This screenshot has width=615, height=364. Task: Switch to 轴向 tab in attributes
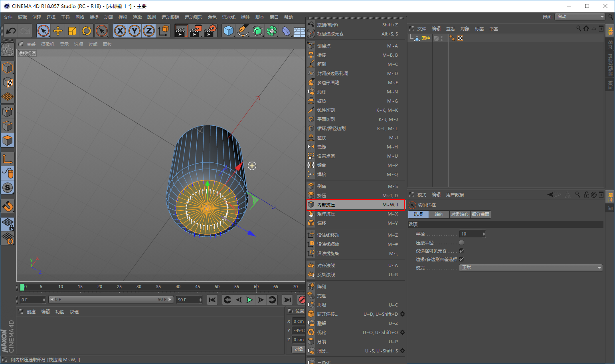[x=439, y=214]
